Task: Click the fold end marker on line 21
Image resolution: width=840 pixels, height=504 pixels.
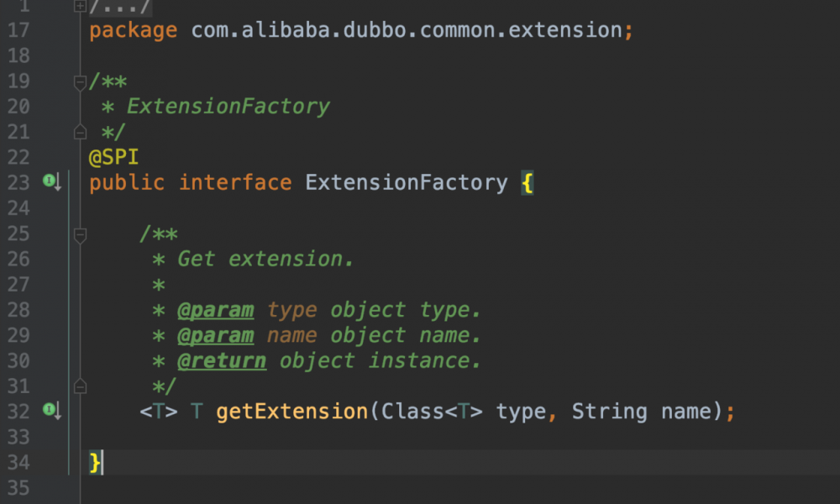Action: click(x=80, y=132)
